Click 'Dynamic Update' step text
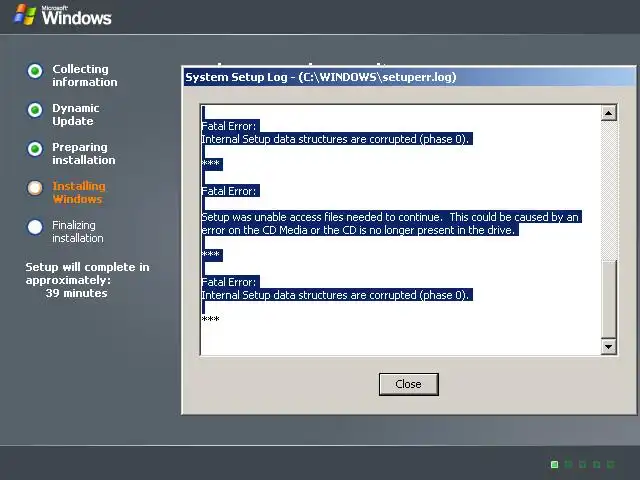Viewport: 640px width, 480px height. tap(76, 115)
